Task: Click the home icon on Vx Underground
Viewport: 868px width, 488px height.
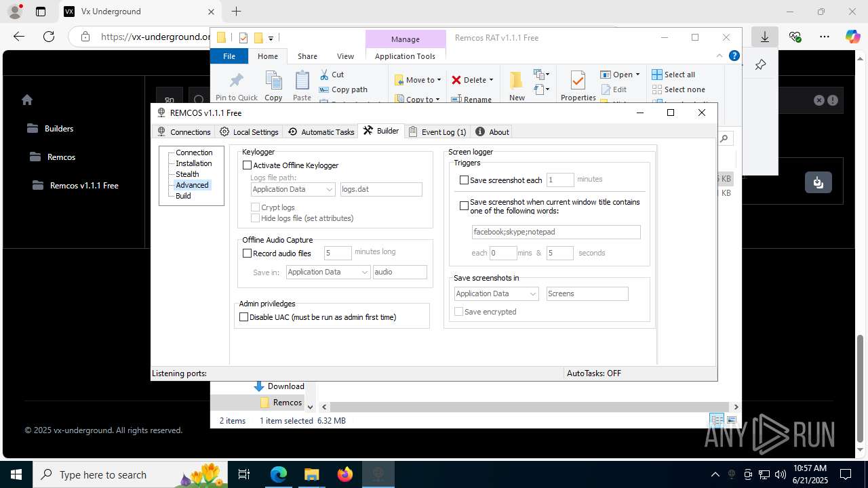Action: [27, 100]
